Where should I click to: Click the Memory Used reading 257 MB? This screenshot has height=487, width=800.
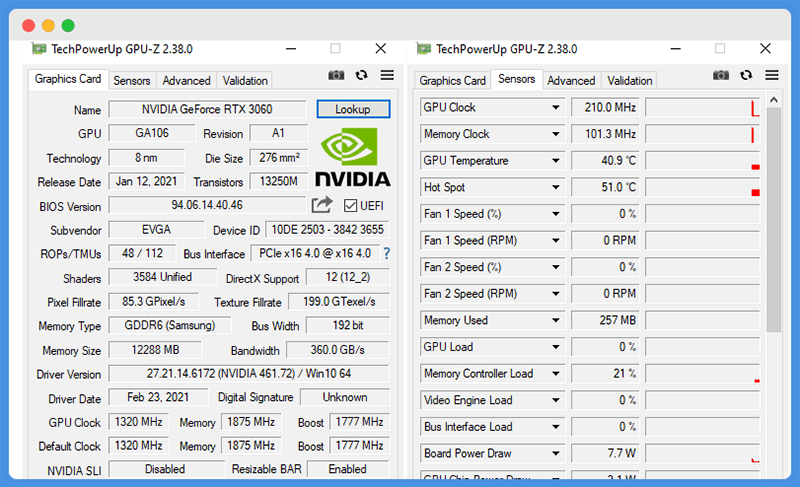pos(606,320)
